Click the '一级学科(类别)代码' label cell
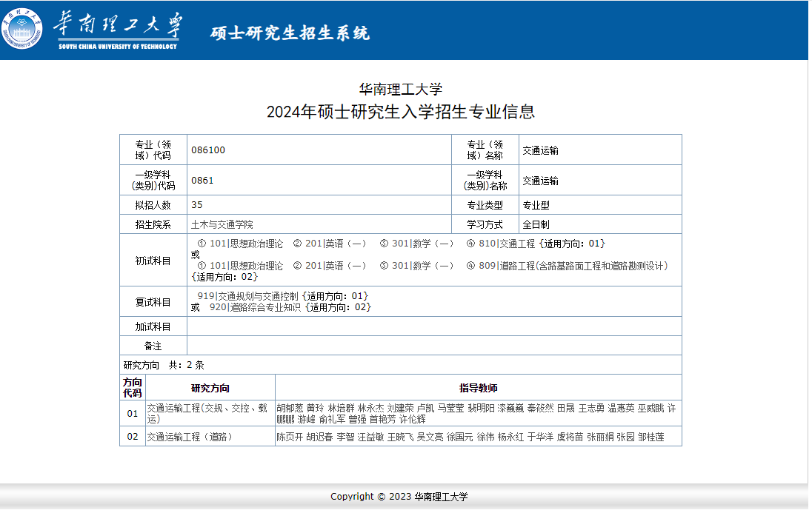Viewport: 812px width, 513px height. pos(153,180)
